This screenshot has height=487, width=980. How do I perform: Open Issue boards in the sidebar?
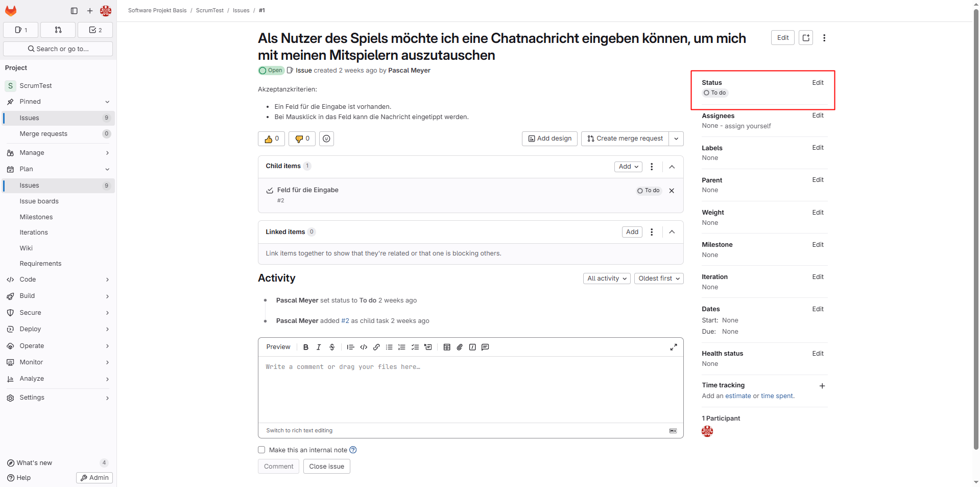39,201
